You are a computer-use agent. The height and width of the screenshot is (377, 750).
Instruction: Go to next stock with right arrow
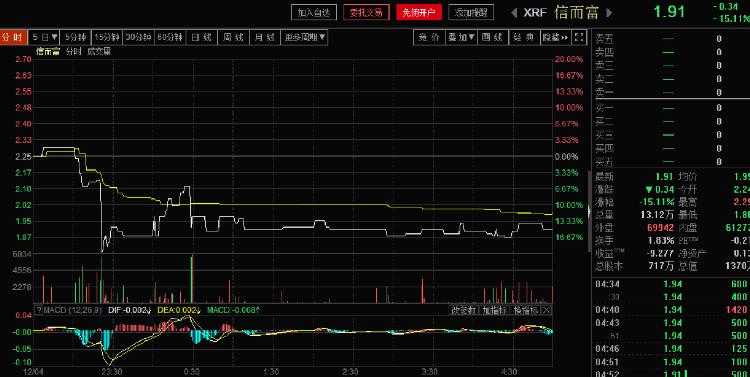coord(609,13)
